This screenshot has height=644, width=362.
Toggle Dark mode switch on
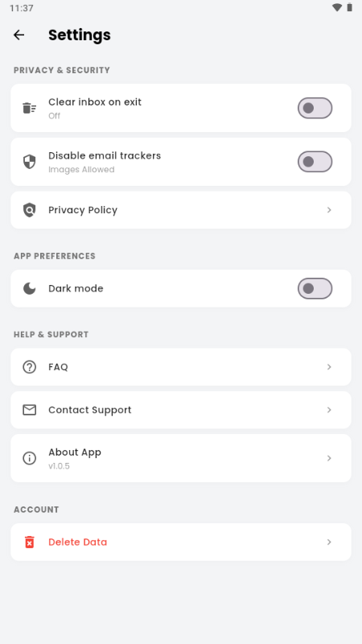tap(315, 288)
